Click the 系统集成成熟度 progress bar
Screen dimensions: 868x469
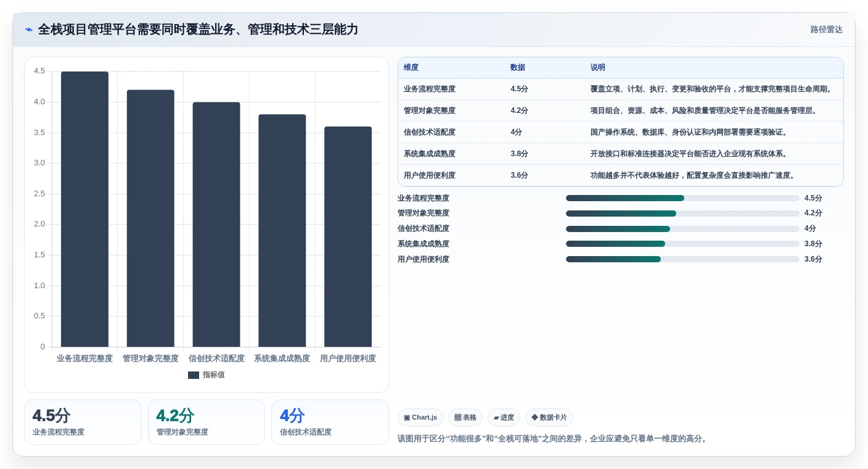pyautogui.click(x=682, y=244)
